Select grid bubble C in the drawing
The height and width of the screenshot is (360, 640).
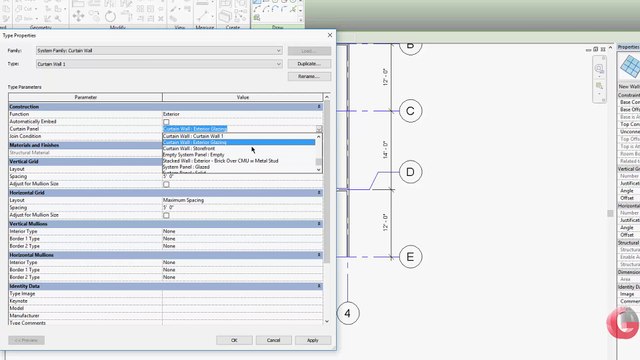click(410, 111)
